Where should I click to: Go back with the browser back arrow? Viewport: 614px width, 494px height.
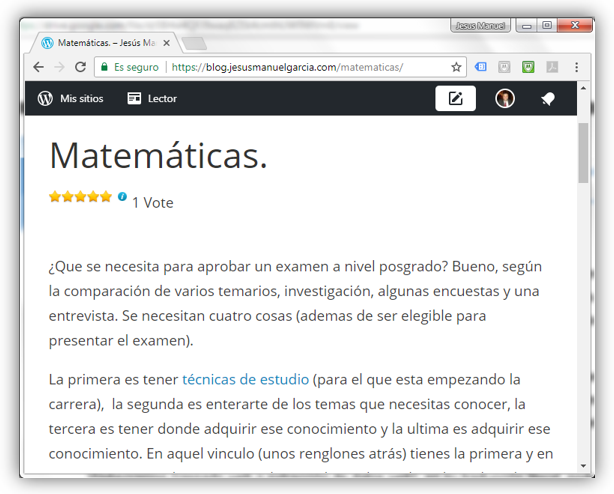click(x=38, y=67)
